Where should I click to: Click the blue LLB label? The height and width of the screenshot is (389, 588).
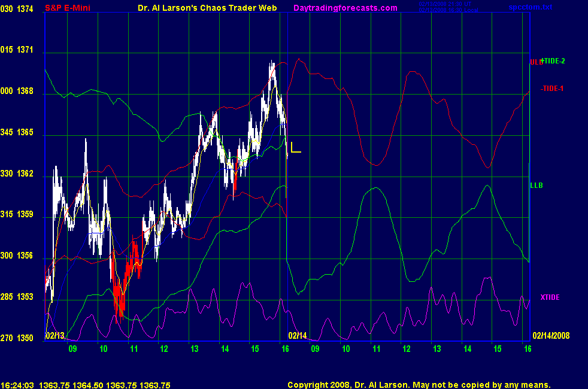537,186
